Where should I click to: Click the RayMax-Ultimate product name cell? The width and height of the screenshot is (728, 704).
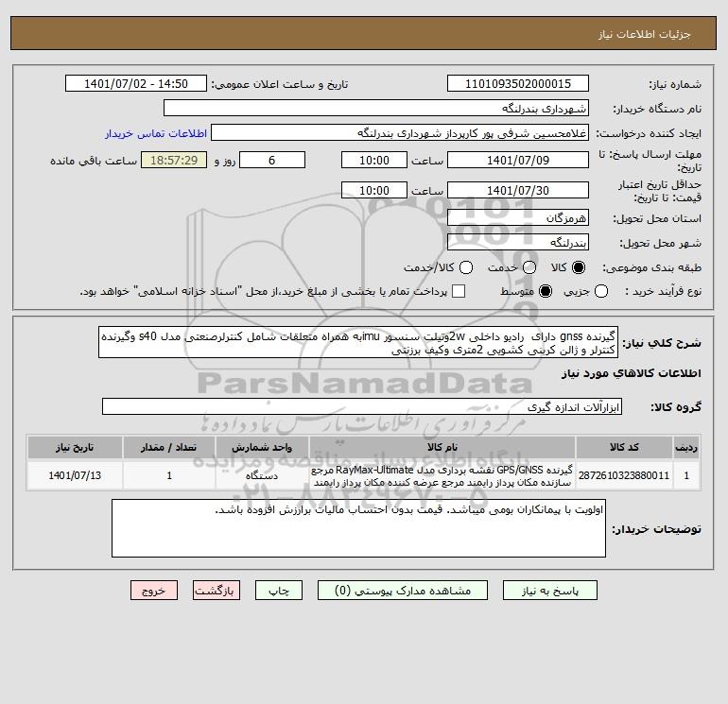pyautogui.click(x=442, y=475)
